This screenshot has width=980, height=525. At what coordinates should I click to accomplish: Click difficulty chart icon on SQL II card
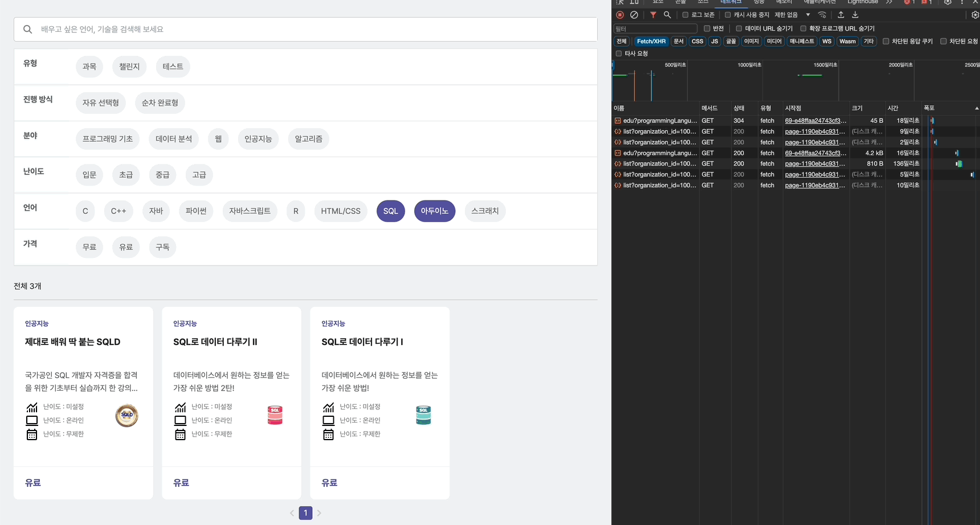180,407
